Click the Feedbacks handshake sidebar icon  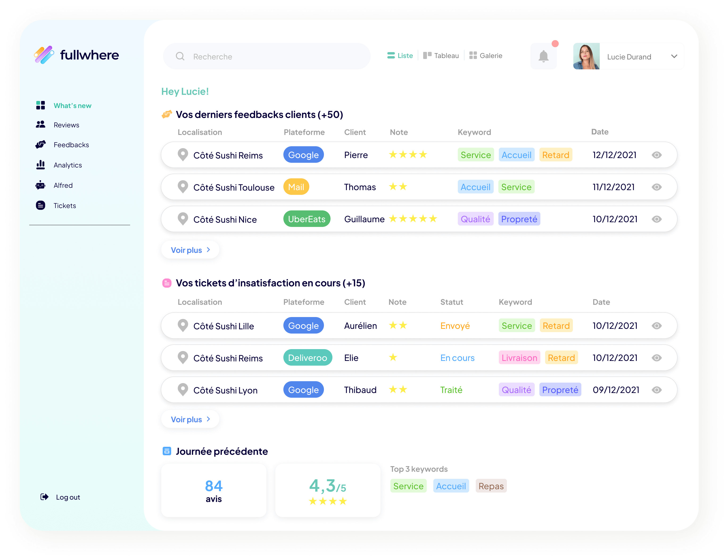click(x=41, y=145)
